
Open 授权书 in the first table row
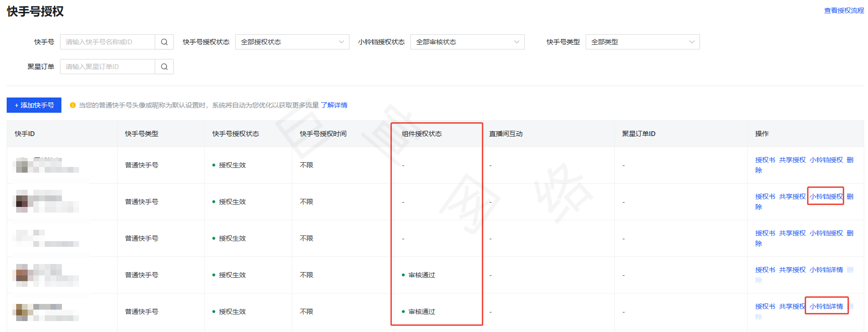765,160
